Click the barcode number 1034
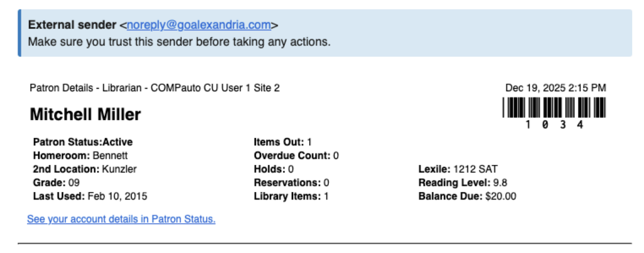Image resolution: width=644 pixels, height=253 pixels. click(554, 125)
